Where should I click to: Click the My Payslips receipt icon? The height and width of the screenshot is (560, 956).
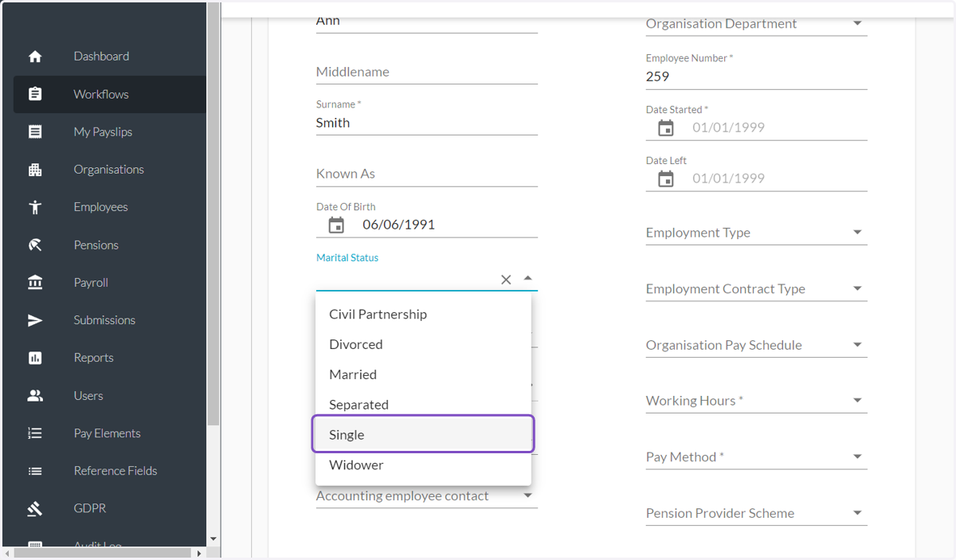coord(35,132)
